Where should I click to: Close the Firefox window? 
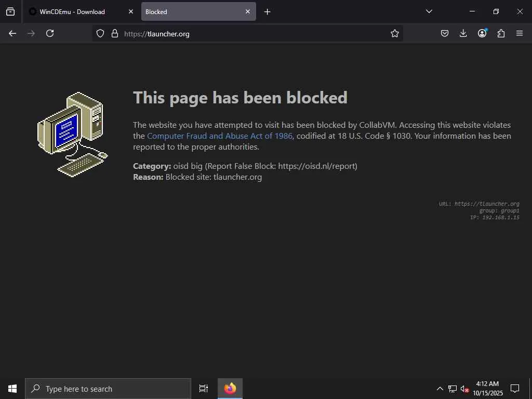click(520, 11)
